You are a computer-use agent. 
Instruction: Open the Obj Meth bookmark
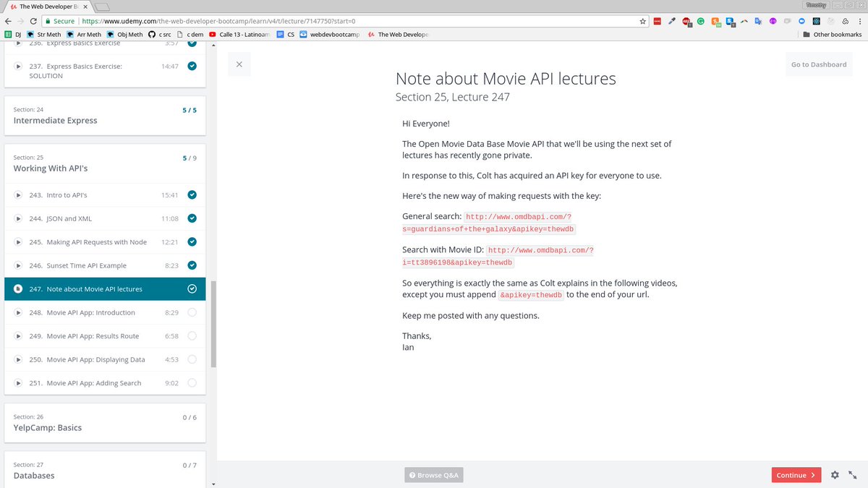pyautogui.click(x=125, y=34)
